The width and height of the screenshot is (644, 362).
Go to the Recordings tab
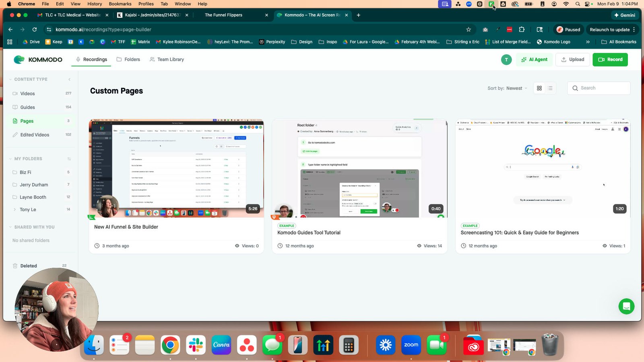click(91, 60)
